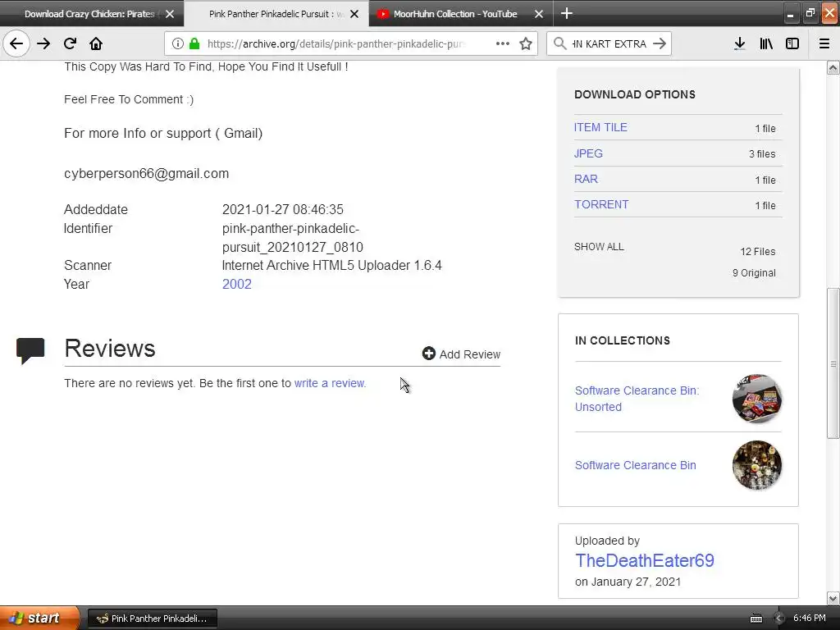The height and width of the screenshot is (630, 840).
Task: Open uploader TheDeathEater69 profile
Action: [x=645, y=560]
